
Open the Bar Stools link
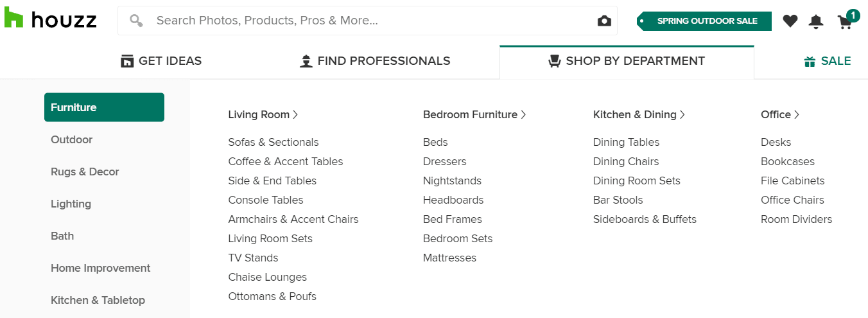pos(618,200)
